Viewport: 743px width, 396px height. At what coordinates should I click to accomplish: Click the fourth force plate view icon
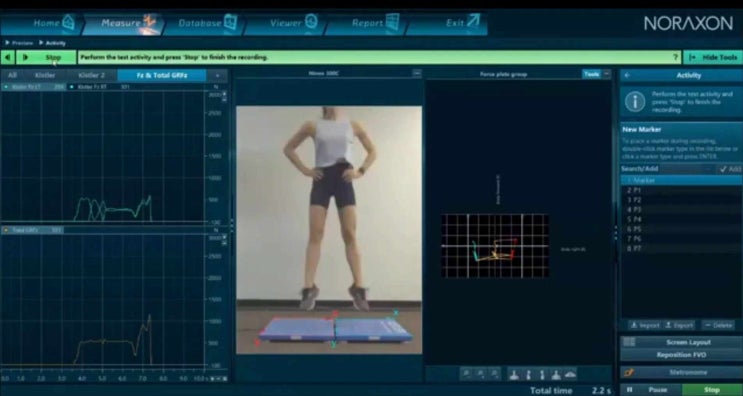coord(556,374)
